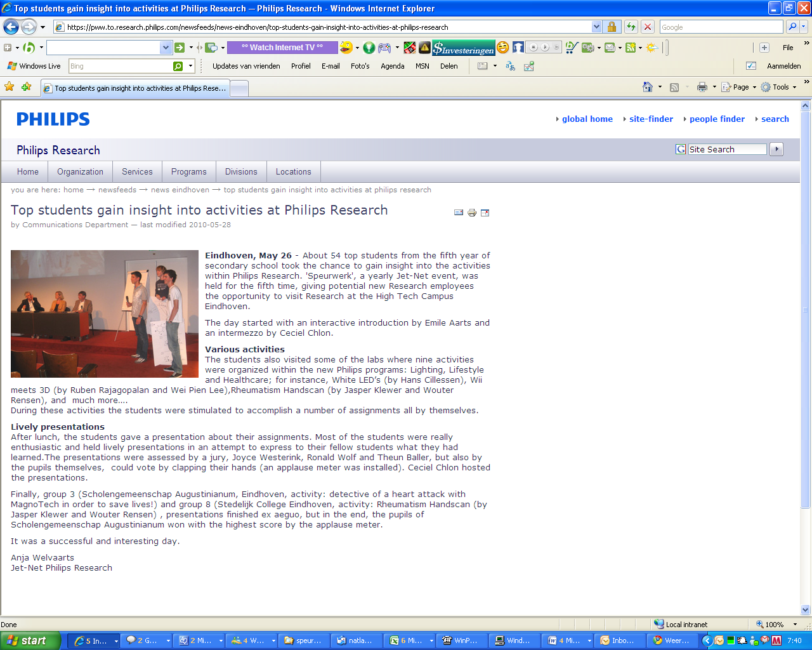Stop loading with the red X icon

pyautogui.click(x=647, y=27)
